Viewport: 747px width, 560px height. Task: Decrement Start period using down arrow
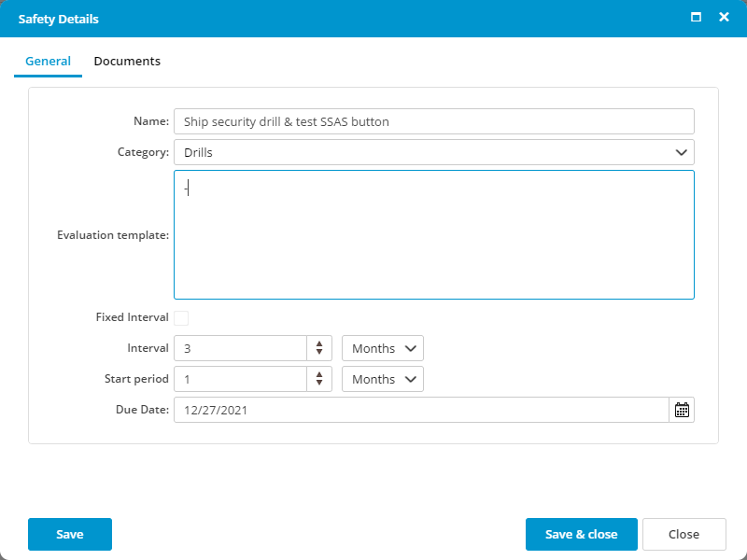(x=319, y=384)
